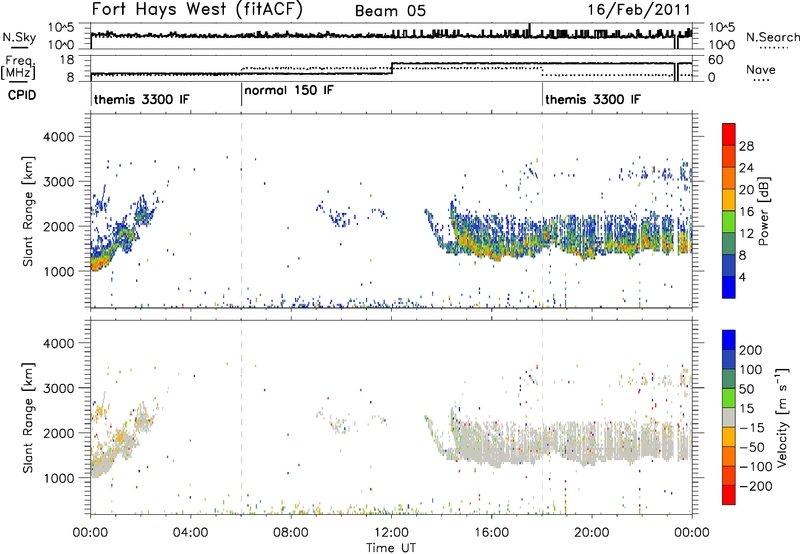
Task: Click the '04:00' time tick label
Action: 190,533
